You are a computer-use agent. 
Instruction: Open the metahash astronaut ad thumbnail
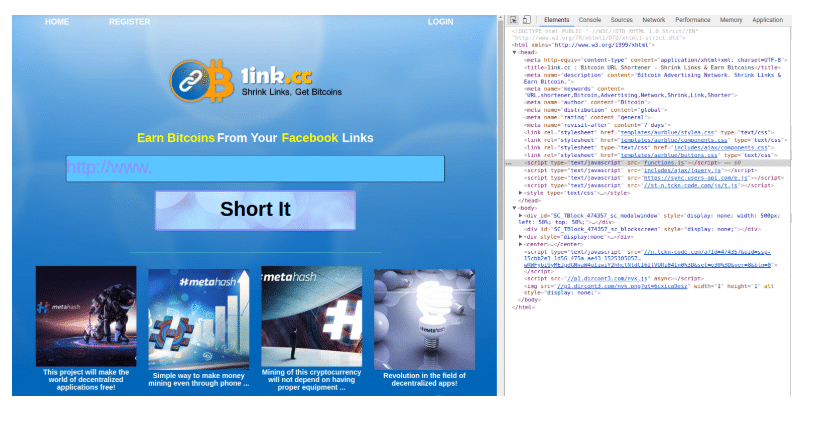pos(86,316)
